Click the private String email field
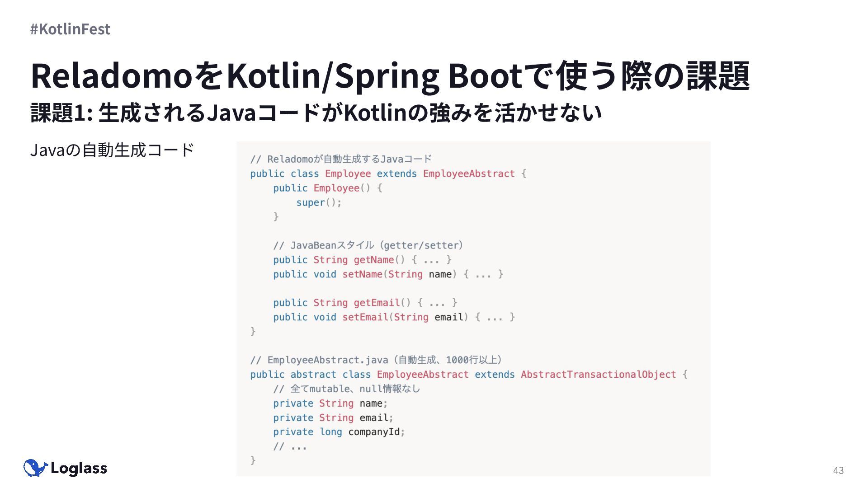 tap(333, 418)
